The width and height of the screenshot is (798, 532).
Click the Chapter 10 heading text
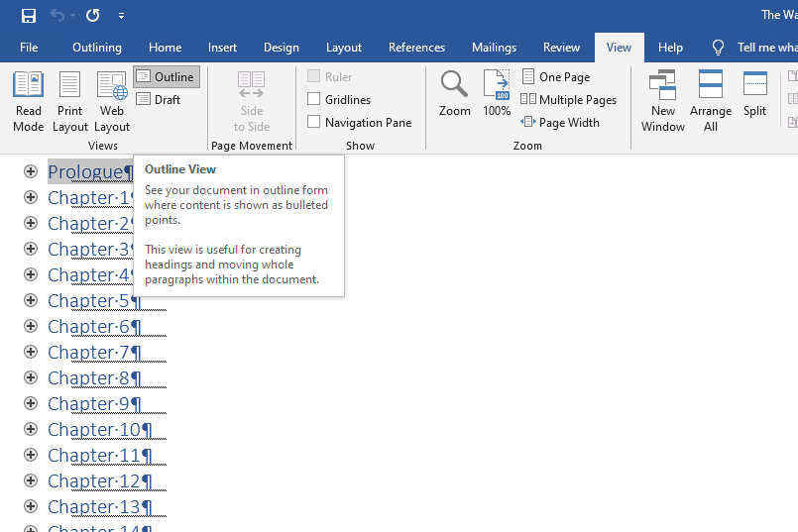[x=95, y=429]
